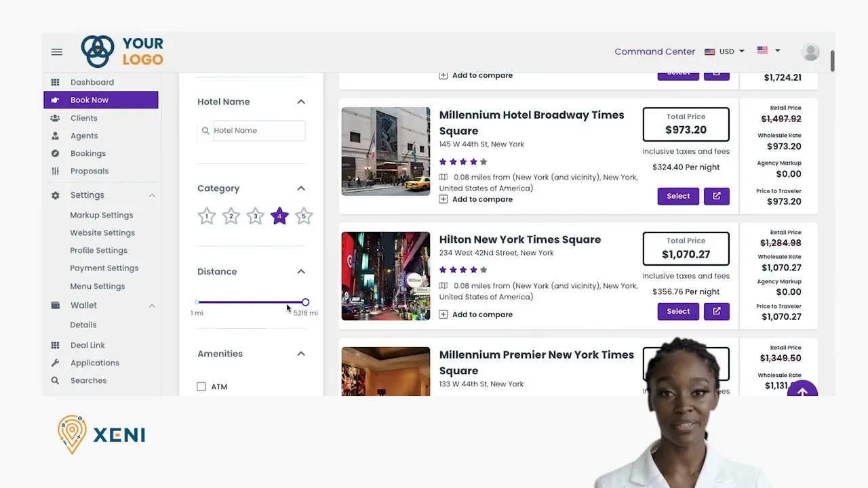Open Markup Settings page
Screen dimensions: 868x488
tap(102, 215)
